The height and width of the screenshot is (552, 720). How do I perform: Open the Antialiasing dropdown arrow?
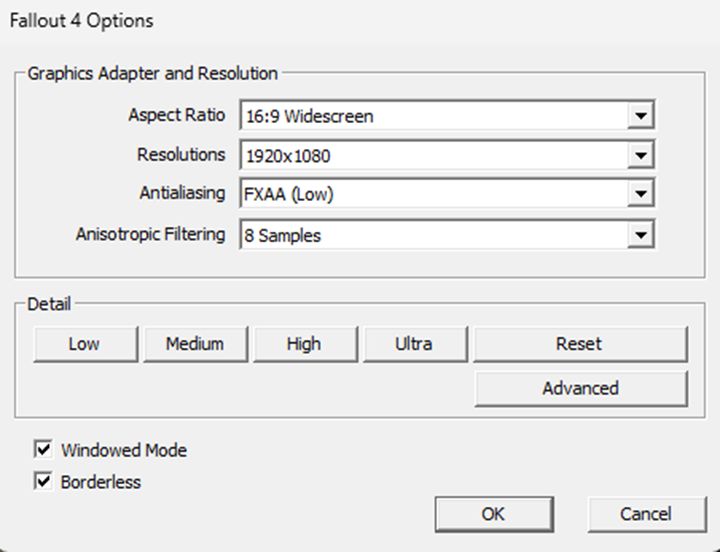pos(640,195)
